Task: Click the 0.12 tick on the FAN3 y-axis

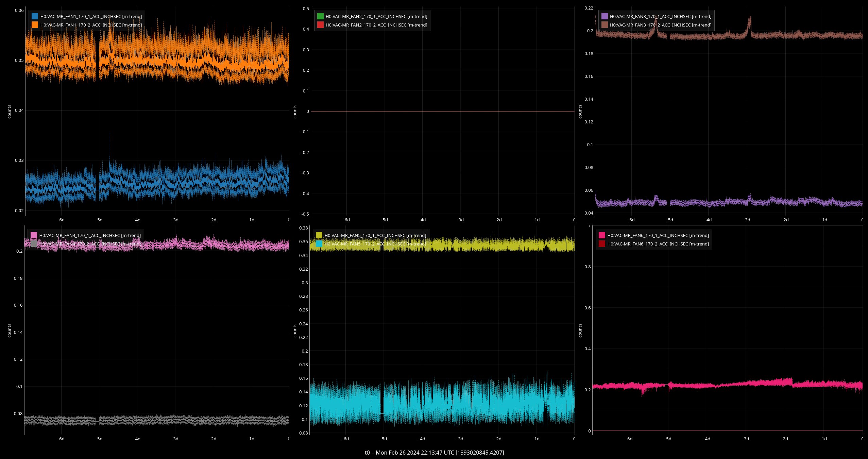Action: [589, 122]
